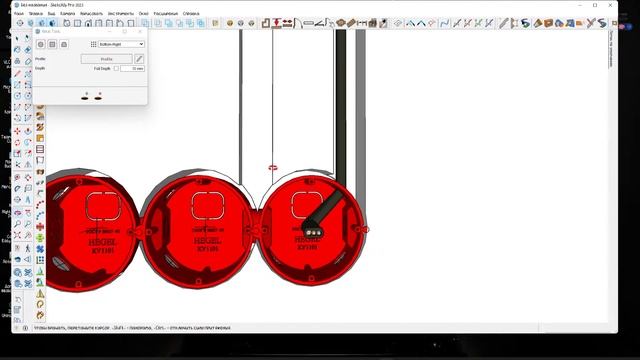Image resolution: width=640 pixels, height=360 pixels.
Task: Open the Расширения menu
Action: coord(166,13)
